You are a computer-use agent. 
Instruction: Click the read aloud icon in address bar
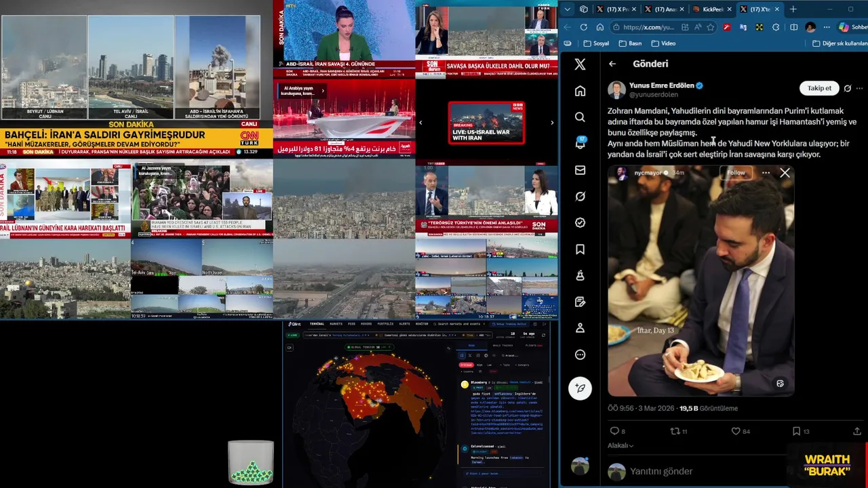(x=698, y=27)
